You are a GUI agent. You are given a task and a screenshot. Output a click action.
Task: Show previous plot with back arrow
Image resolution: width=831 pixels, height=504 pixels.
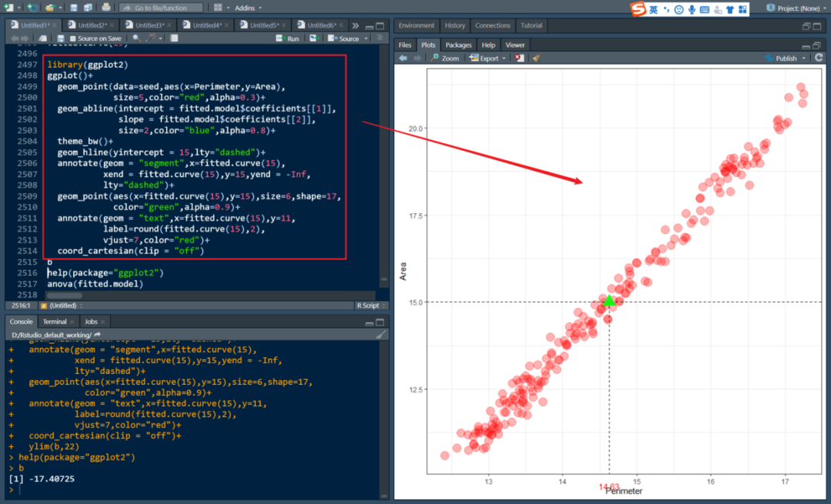403,58
